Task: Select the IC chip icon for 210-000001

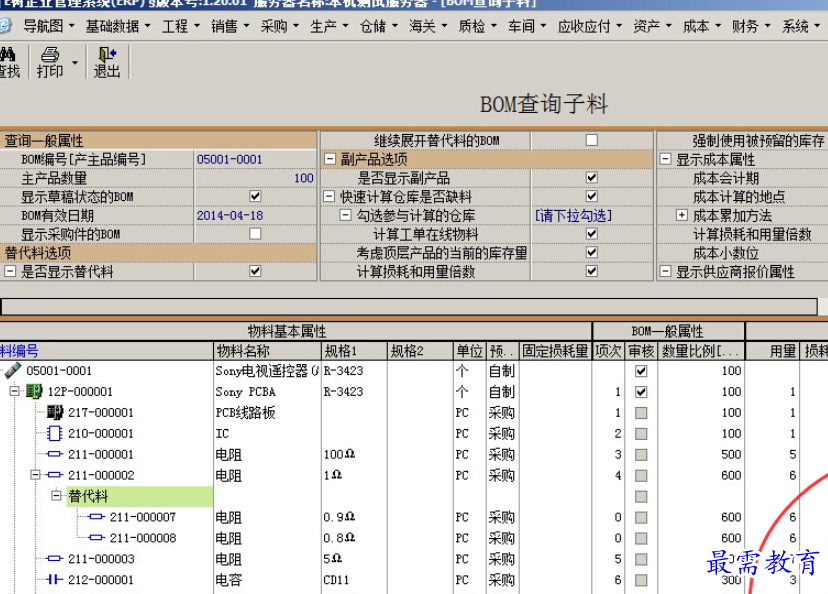Action: (55, 433)
